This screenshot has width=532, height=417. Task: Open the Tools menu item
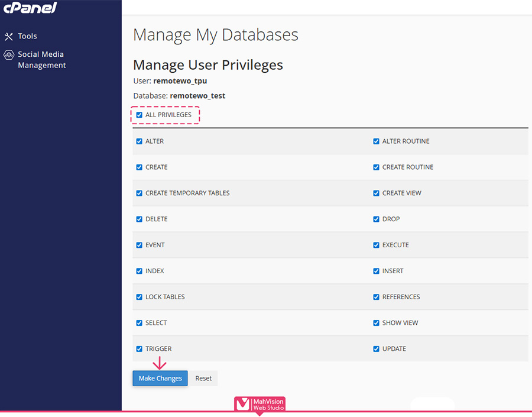coord(27,36)
